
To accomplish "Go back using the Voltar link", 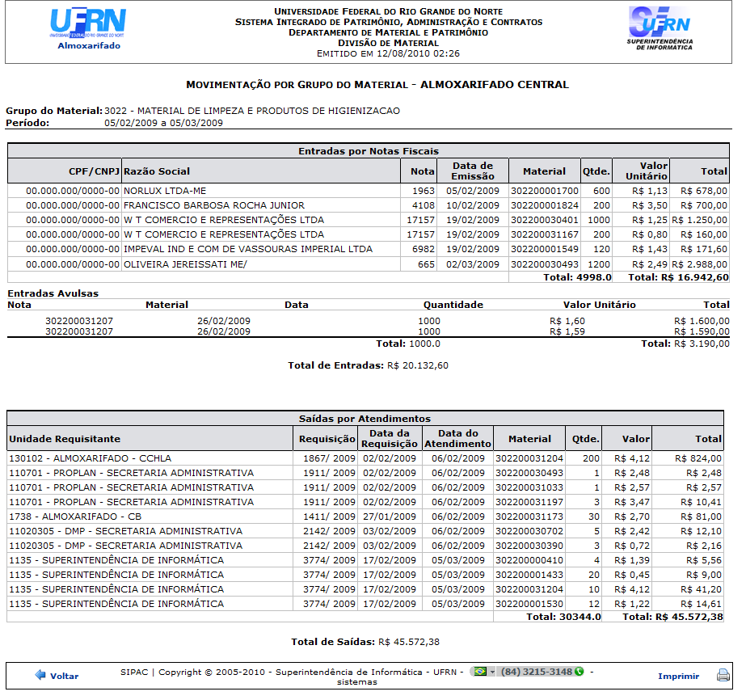I will (x=64, y=676).
